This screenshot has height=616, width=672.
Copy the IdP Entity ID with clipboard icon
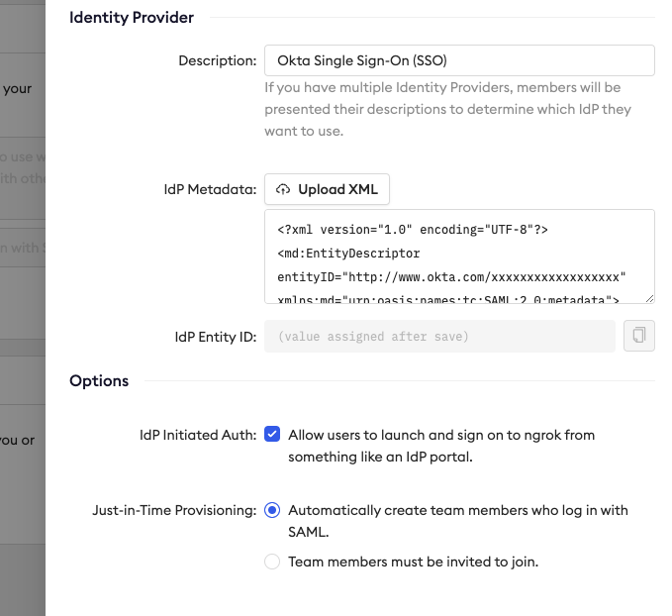pos(638,336)
